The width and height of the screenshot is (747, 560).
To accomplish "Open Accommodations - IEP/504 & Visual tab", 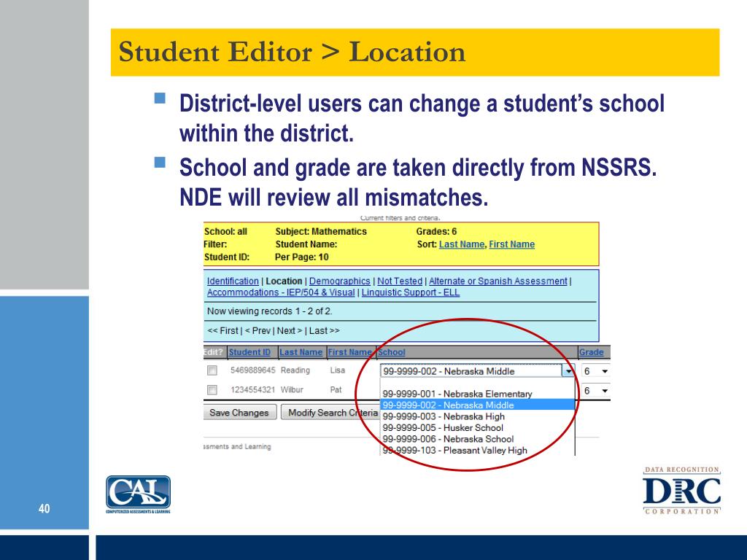I will 281,292.
